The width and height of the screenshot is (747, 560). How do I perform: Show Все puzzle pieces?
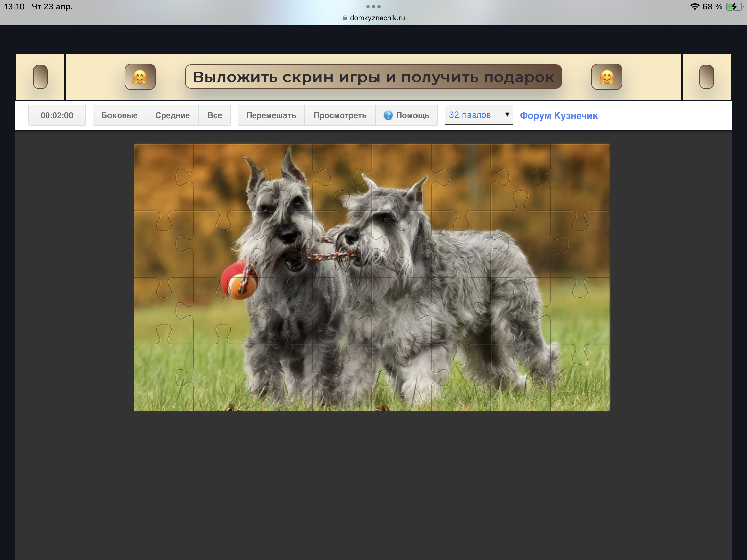click(x=214, y=115)
